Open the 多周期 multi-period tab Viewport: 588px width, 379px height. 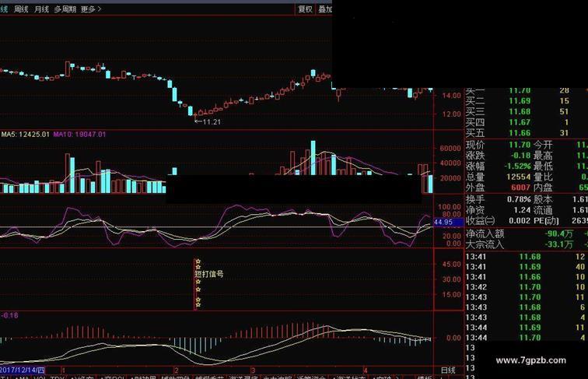point(65,9)
